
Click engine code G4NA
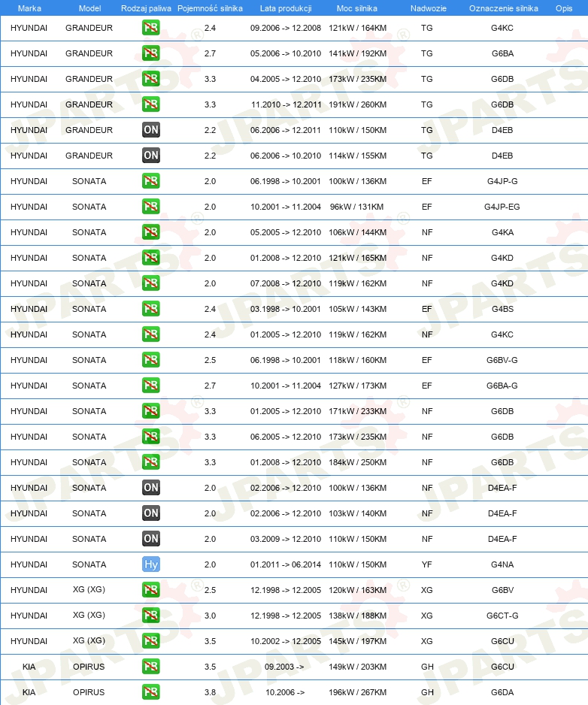[502, 564]
